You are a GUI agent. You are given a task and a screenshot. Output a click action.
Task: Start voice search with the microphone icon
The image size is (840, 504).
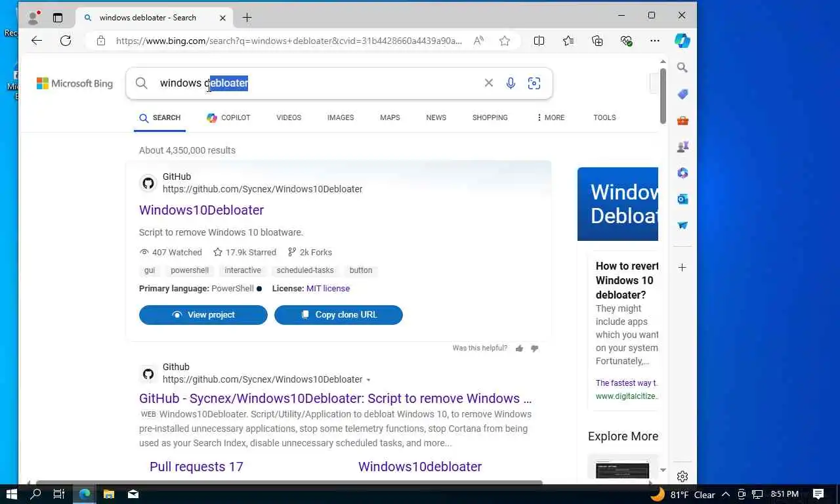click(511, 83)
